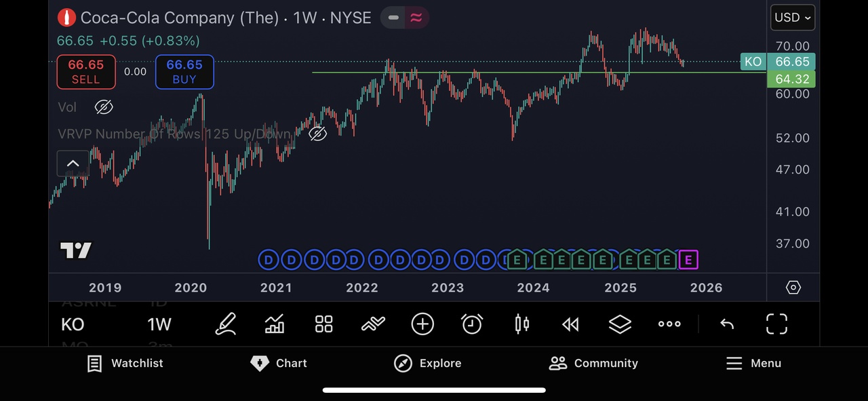
Task: Open the 1W interval selector
Action: [x=159, y=324]
